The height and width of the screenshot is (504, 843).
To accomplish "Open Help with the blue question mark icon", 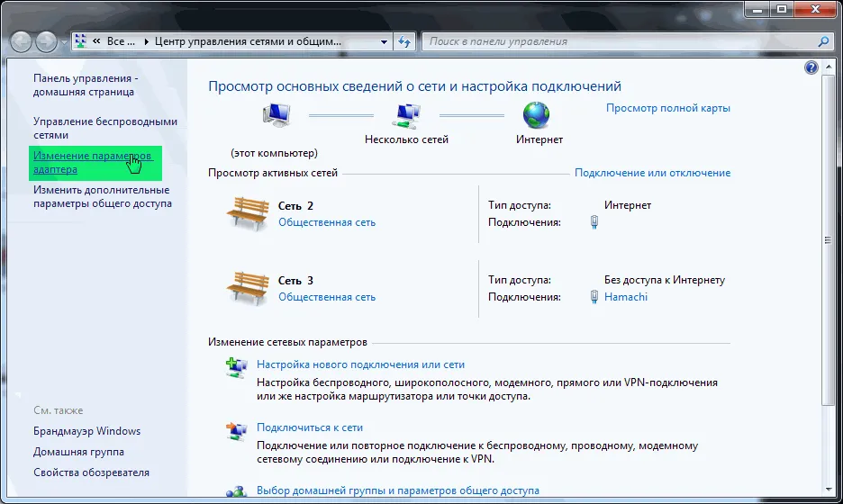I will [x=811, y=68].
